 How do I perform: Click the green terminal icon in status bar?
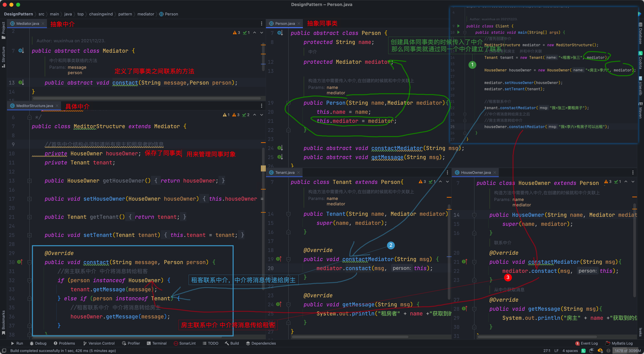(583, 350)
